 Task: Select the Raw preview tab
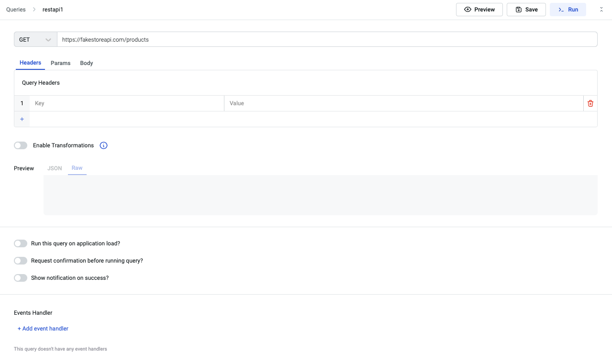click(77, 168)
